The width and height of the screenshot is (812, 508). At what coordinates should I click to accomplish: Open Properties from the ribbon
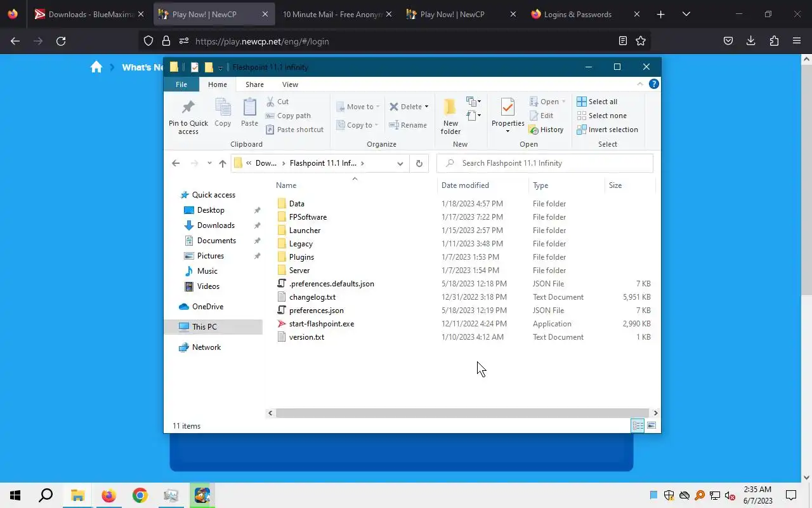[x=507, y=117]
